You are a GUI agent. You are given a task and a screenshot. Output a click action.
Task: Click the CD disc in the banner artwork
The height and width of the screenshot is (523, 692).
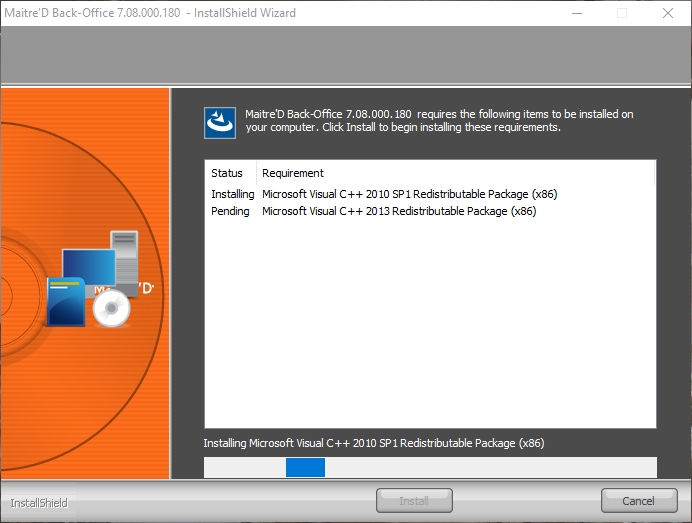point(111,311)
